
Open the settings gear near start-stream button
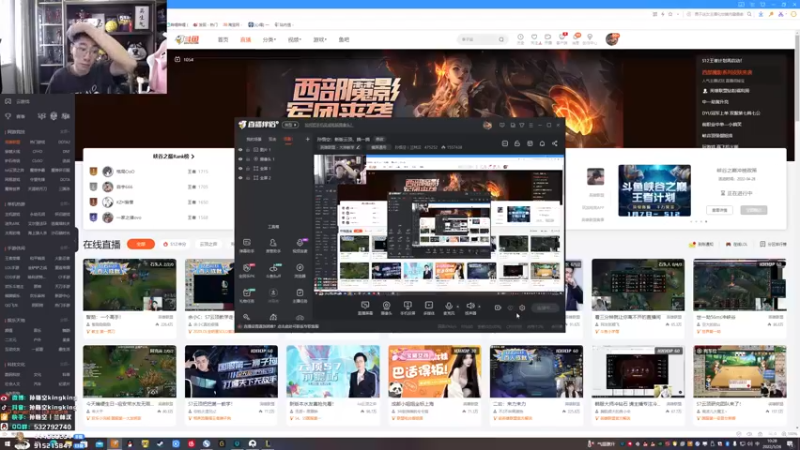click(522, 308)
